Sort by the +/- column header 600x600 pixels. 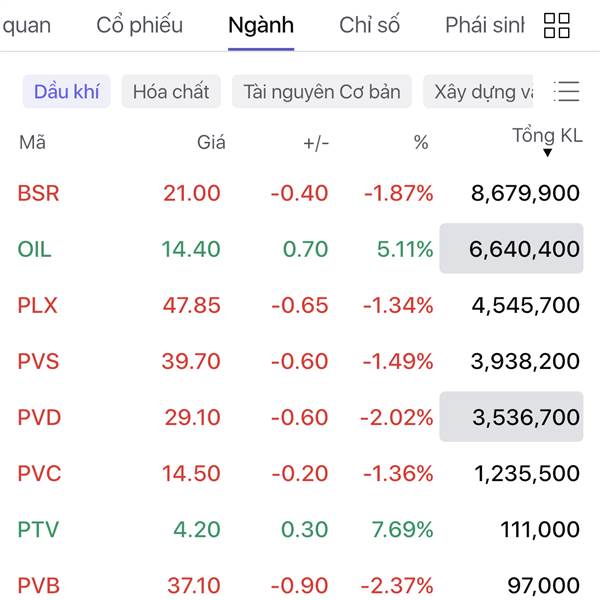pyautogui.click(x=316, y=143)
